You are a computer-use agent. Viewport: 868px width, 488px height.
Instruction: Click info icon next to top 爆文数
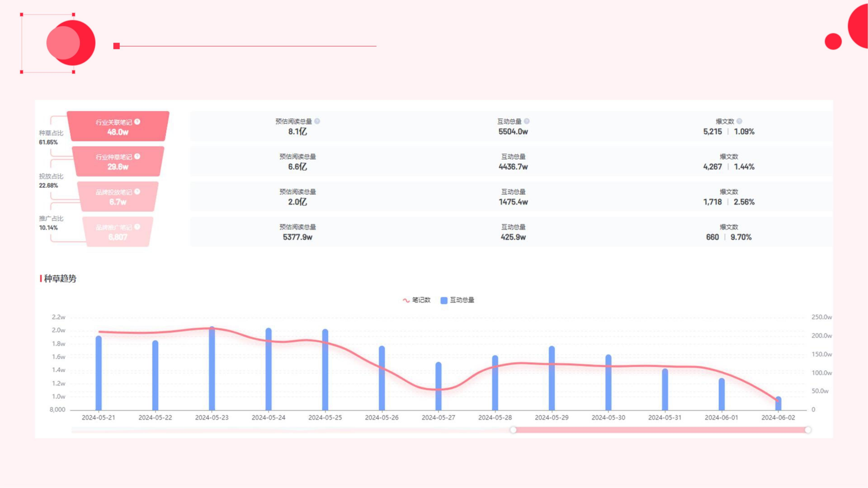pos(739,121)
